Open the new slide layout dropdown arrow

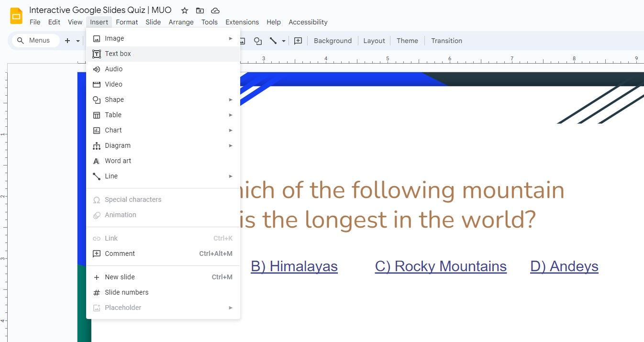(x=78, y=41)
